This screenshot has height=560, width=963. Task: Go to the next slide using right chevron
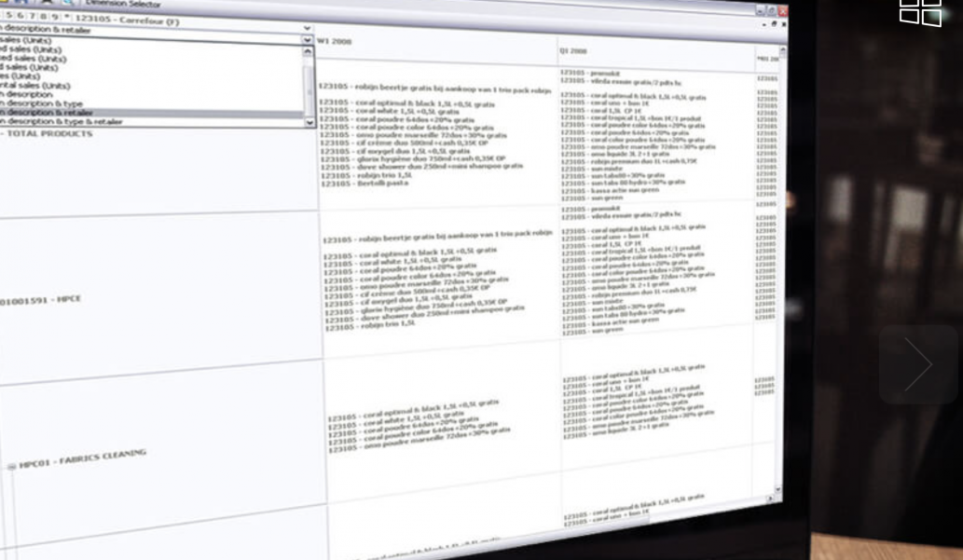click(918, 364)
